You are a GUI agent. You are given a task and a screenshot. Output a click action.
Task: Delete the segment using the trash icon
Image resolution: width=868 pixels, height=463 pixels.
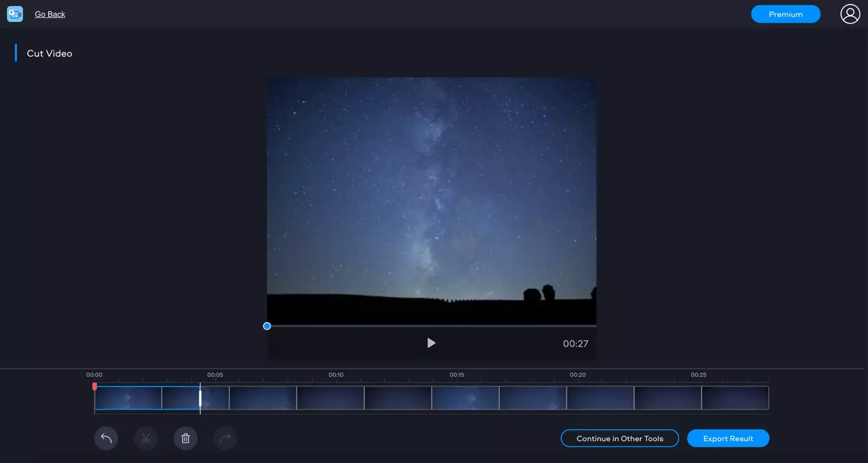click(186, 439)
